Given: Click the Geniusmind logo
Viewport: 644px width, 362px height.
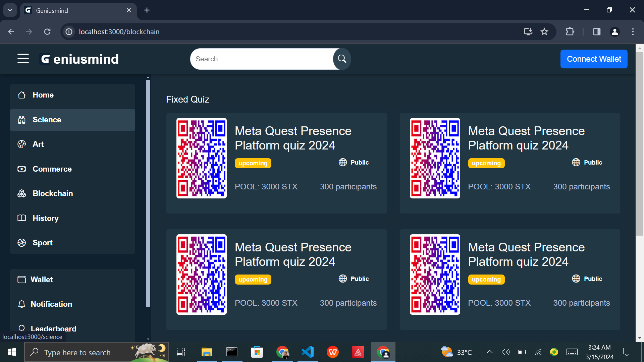Looking at the screenshot, I should pos(79,59).
